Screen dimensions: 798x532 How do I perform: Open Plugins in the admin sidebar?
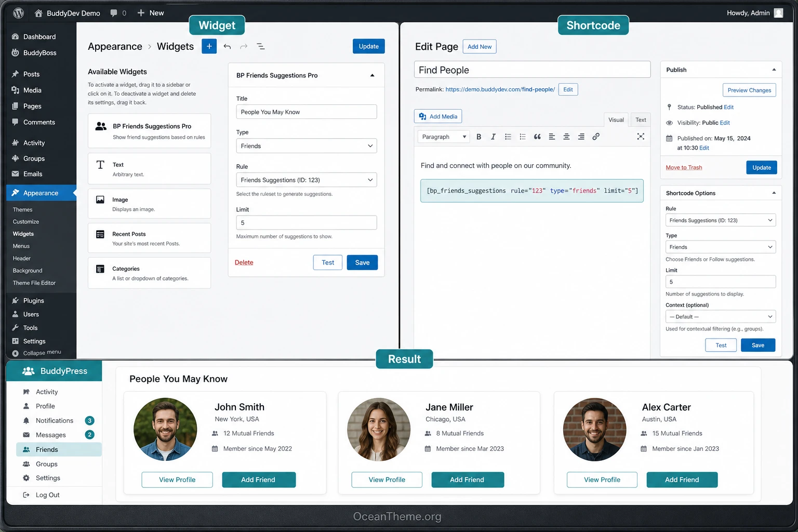33,300
